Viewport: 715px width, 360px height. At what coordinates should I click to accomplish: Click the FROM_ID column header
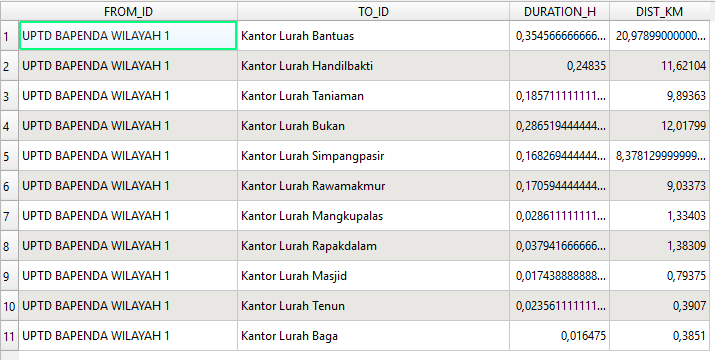coord(128,11)
